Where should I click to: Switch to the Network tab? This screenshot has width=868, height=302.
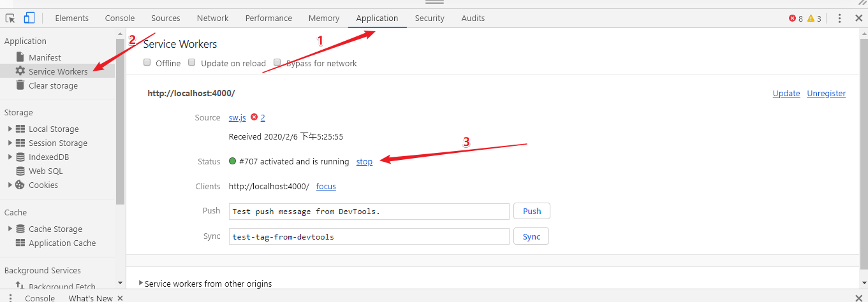(x=212, y=18)
